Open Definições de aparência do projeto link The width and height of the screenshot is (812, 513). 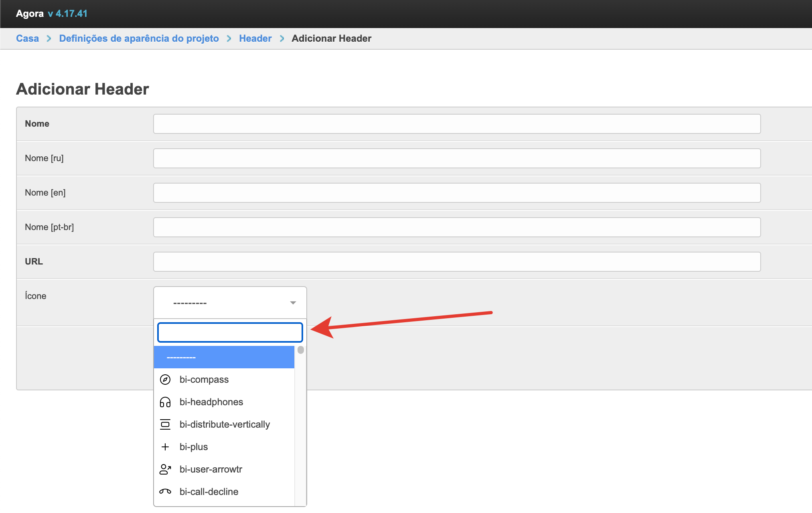pos(139,38)
